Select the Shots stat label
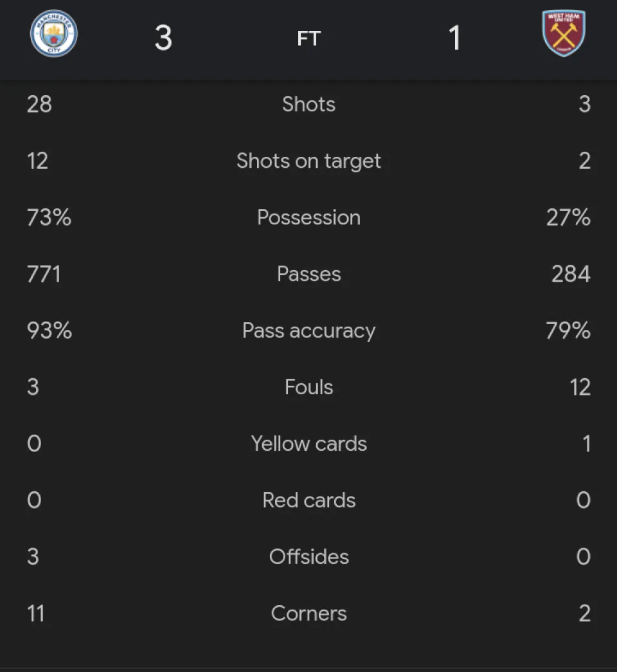The height and width of the screenshot is (672, 617). click(x=308, y=104)
